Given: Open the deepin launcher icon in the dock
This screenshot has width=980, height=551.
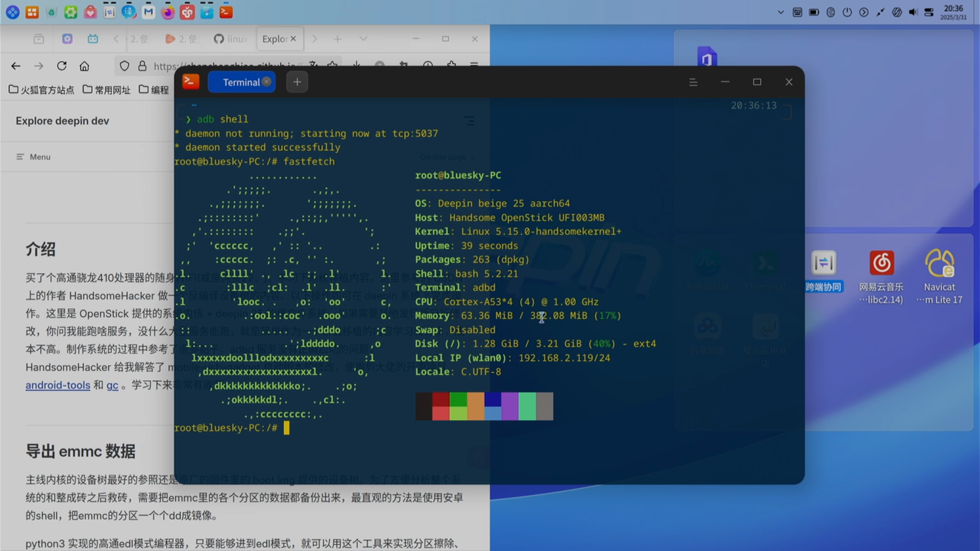Looking at the screenshot, I should [x=12, y=12].
